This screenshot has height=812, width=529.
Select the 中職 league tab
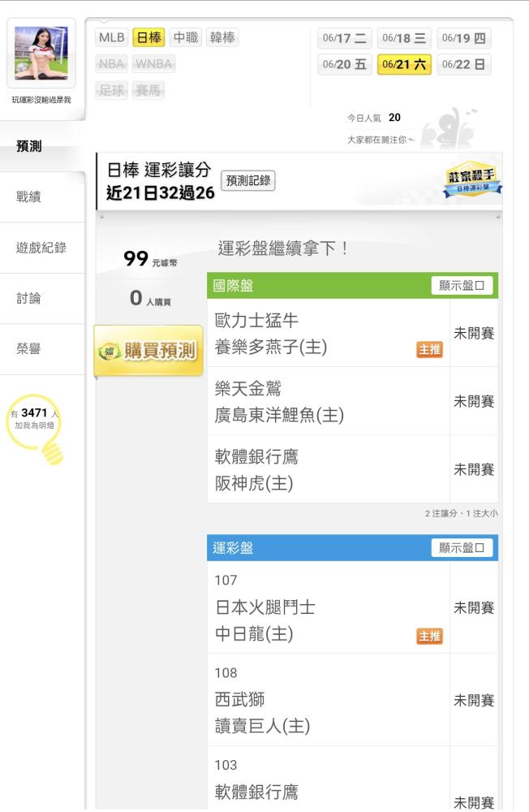[186, 38]
